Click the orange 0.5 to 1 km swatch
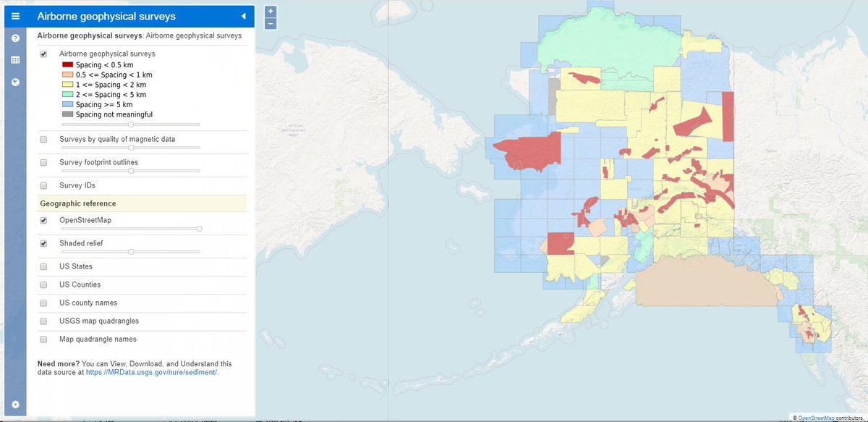 pos(67,75)
